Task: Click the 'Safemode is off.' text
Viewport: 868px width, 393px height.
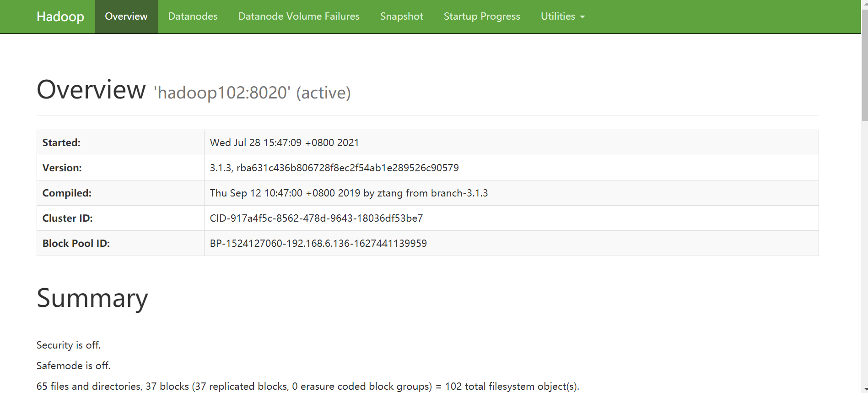Action: (x=74, y=366)
